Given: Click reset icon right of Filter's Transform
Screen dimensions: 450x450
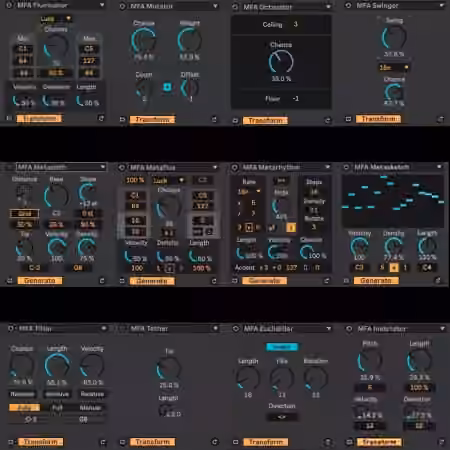Looking at the screenshot, I should (103, 442).
